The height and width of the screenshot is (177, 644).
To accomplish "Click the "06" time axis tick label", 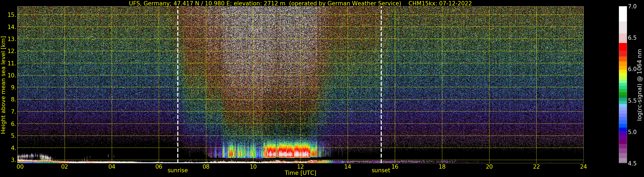I will [x=159, y=166].
